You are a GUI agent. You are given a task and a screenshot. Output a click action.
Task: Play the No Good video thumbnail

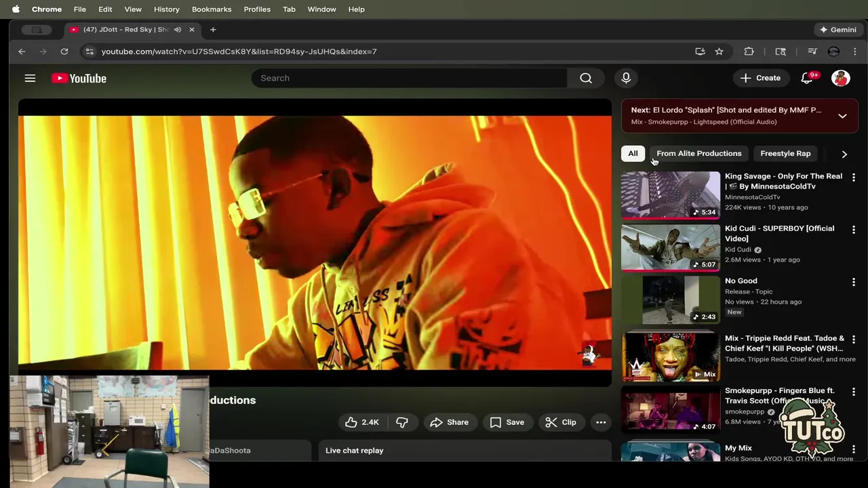coord(671,300)
